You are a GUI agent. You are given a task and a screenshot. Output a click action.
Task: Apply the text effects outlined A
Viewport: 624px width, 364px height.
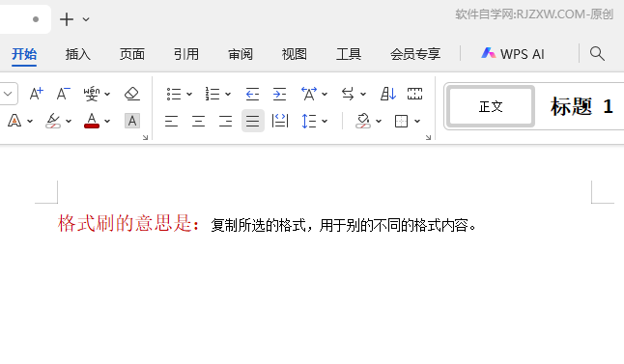click(x=14, y=121)
